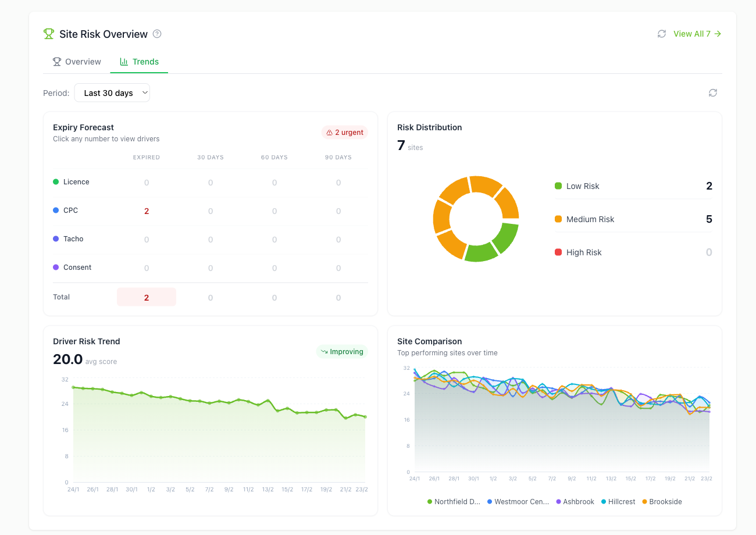Viewport: 756px width, 535px height.
Task: Open the Last 30 days period dropdown
Action: click(112, 92)
